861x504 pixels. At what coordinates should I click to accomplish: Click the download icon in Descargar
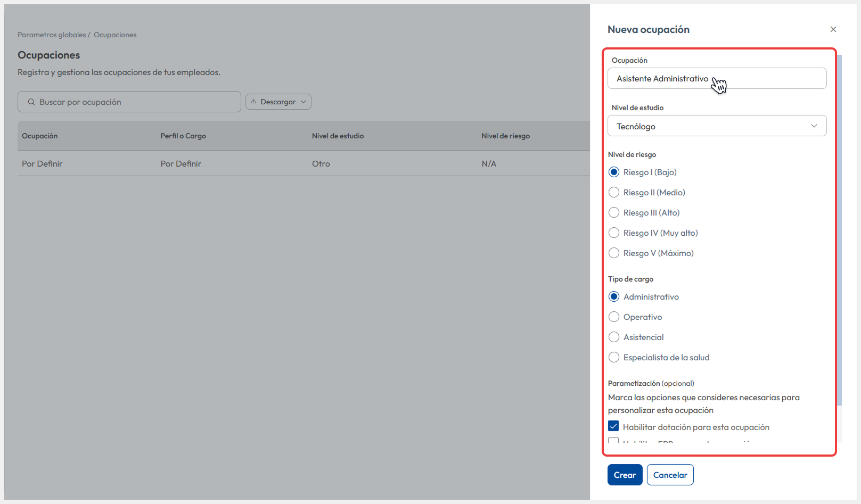[253, 102]
